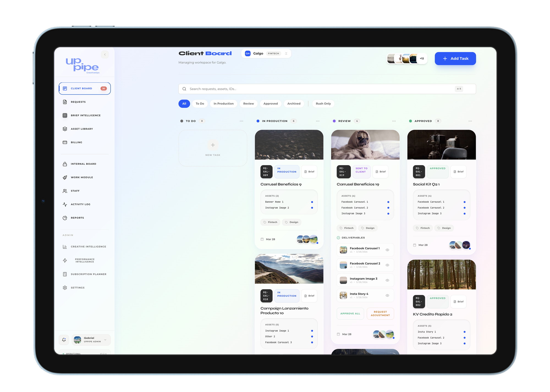Click the blue status dot next to Banner Home 1
This screenshot has height=392, width=550.
pos(312,201)
